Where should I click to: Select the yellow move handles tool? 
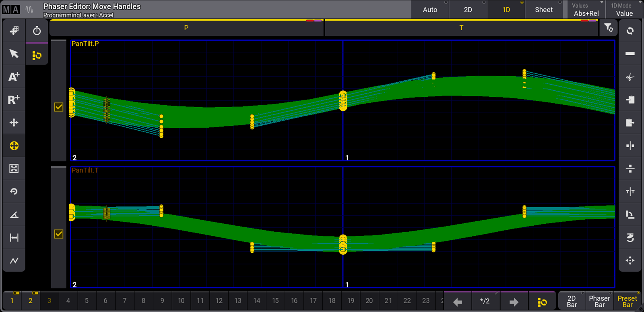pyautogui.click(x=14, y=146)
